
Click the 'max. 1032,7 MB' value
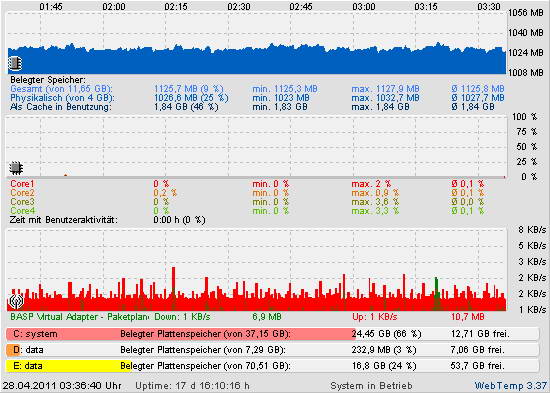click(x=385, y=98)
